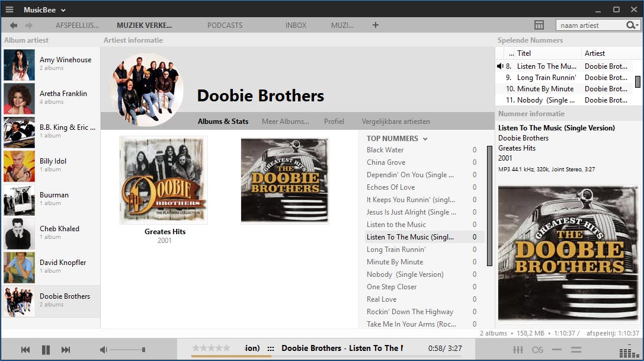Go back with the left arrow
This screenshot has width=644, height=361.
pos(14,25)
